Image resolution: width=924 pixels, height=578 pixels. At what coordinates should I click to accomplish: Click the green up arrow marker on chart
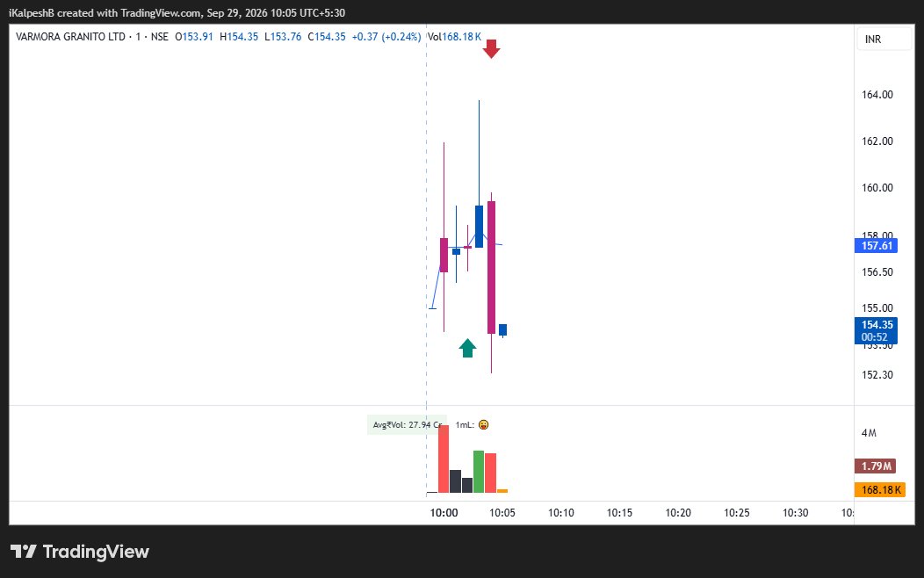467,348
